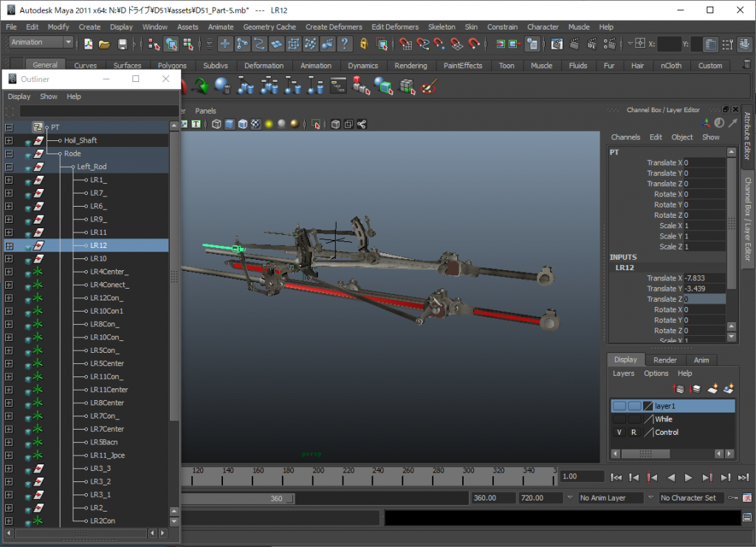The height and width of the screenshot is (547, 756).
Task: Open the Skeleton menu
Action: click(441, 27)
